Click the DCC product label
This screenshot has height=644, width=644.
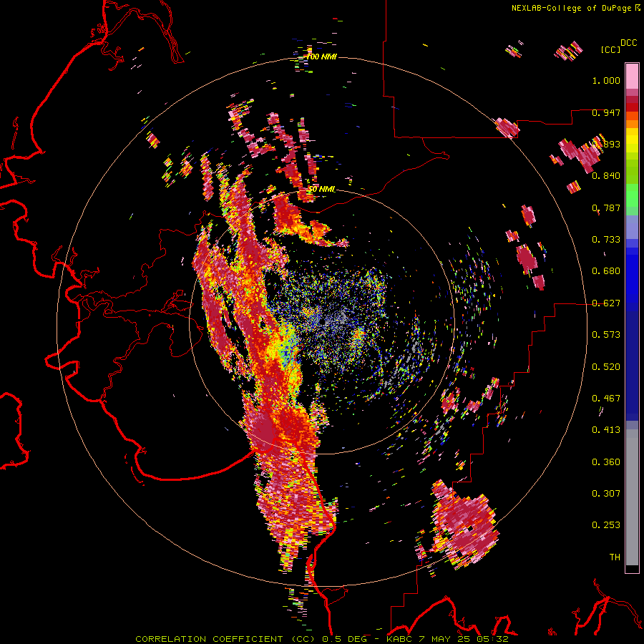tap(628, 43)
